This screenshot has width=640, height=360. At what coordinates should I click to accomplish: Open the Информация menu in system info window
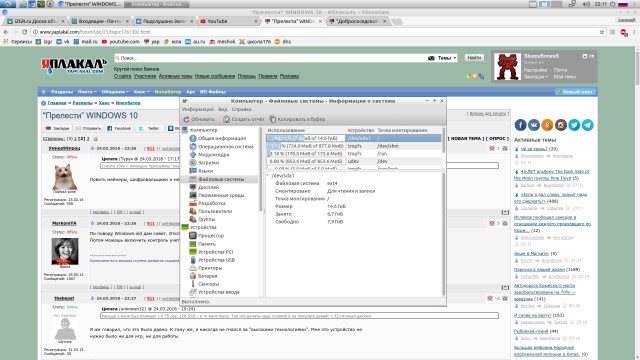pos(198,109)
